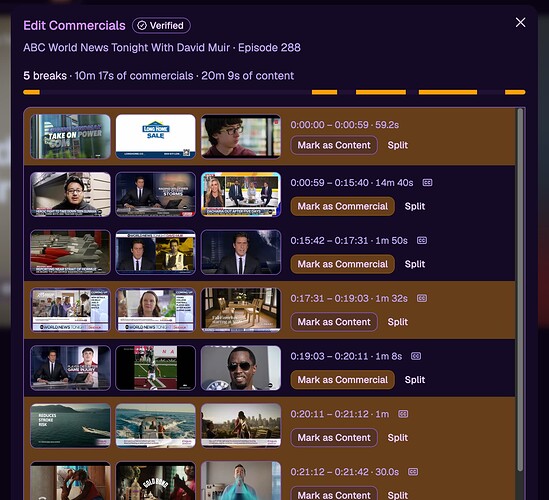Open the anchor close-up thumbnail in the 0:15:42 row

point(241,252)
